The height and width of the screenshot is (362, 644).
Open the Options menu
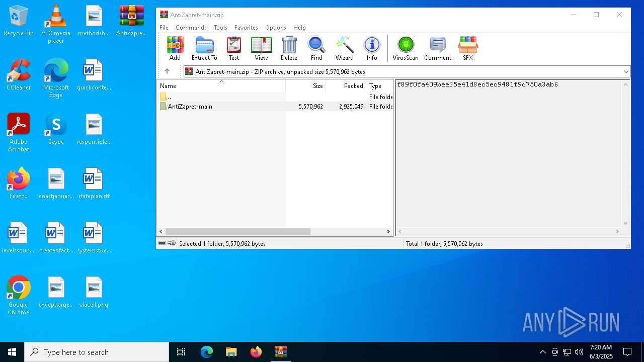[276, 28]
